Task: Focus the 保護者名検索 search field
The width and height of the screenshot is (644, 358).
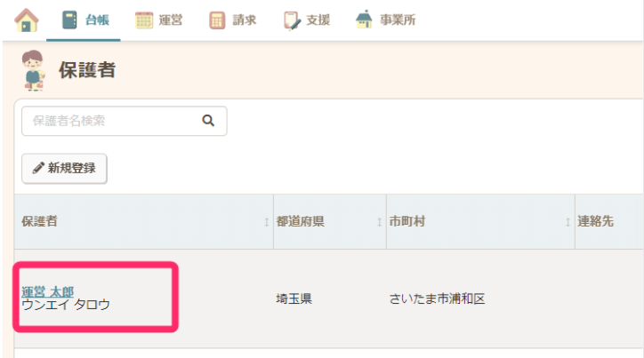Action: click(x=111, y=121)
